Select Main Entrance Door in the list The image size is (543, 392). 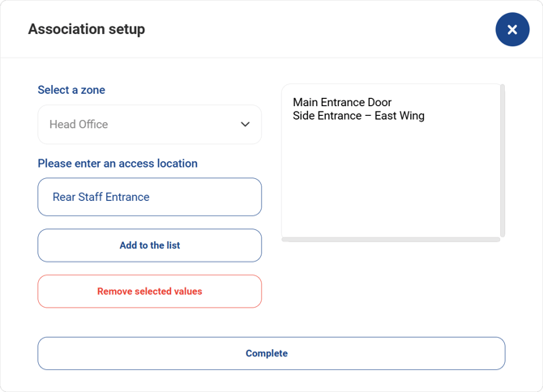tap(342, 103)
